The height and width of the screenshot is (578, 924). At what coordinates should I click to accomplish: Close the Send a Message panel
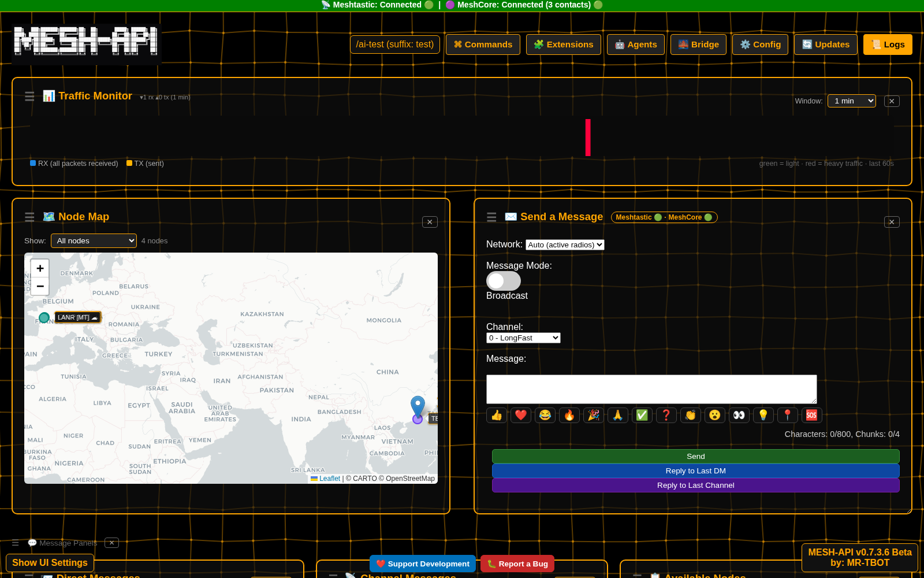[x=892, y=222]
